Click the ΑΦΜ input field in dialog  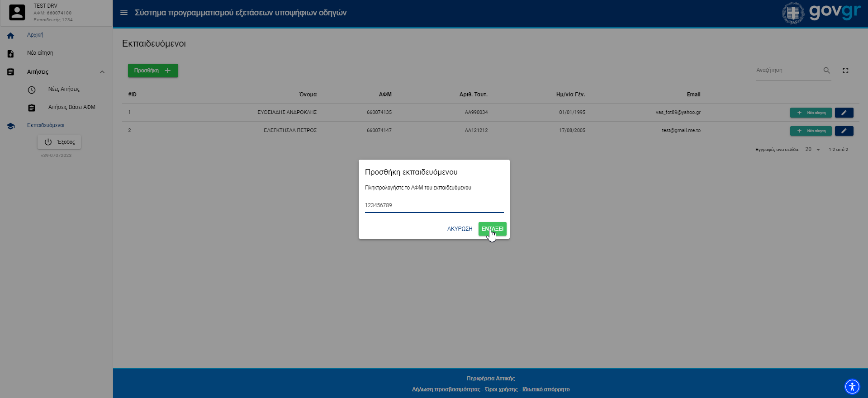click(x=434, y=205)
